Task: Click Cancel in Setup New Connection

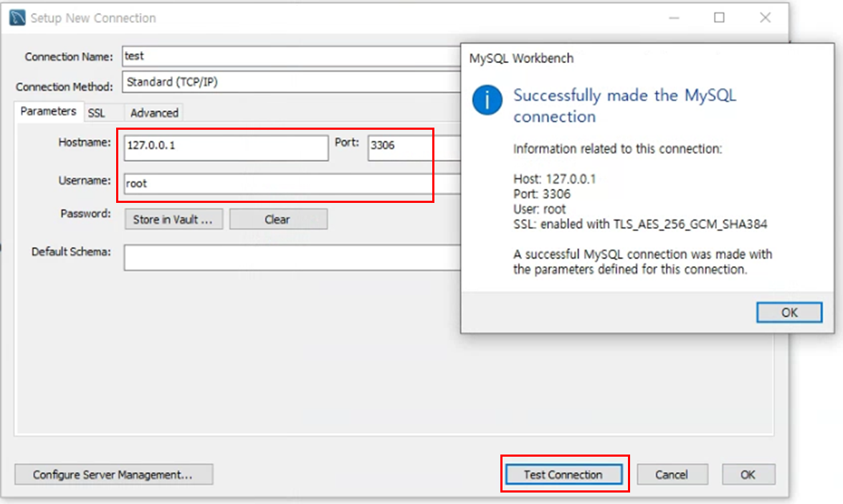Action: click(672, 475)
